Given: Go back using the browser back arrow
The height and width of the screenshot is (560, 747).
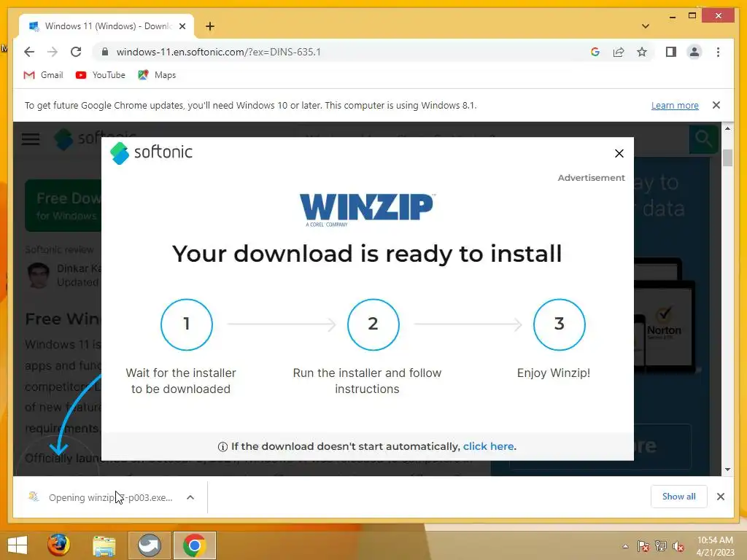Looking at the screenshot, I should click(29, 52).
